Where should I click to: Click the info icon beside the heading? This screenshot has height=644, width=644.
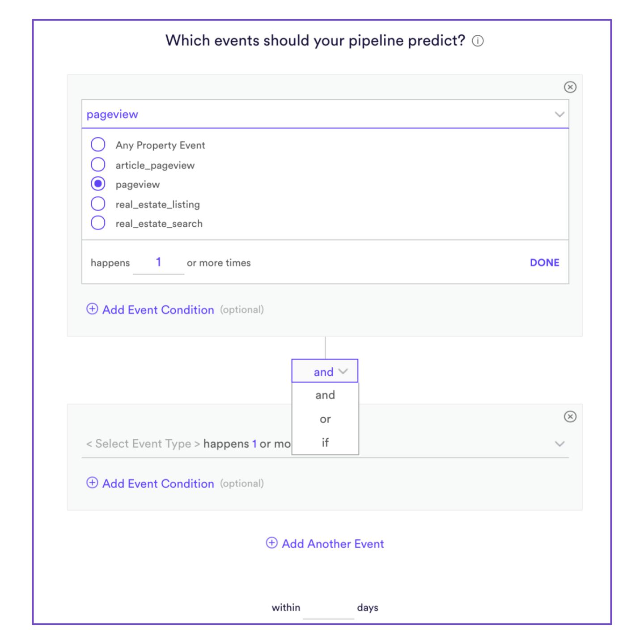click(x=478, y=41)
